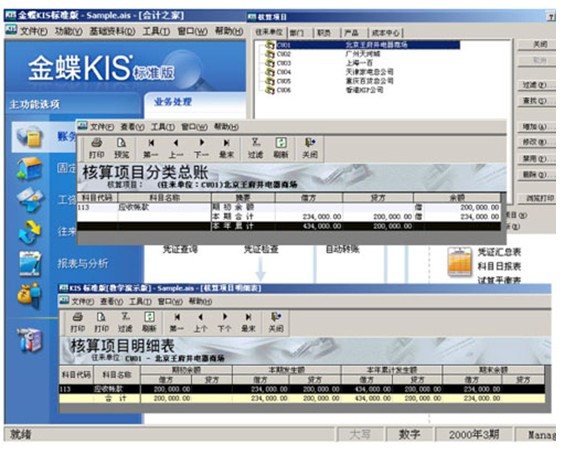
Task: Click 报表与分析 label in sidebar
Action: click(x=83, y=264)
